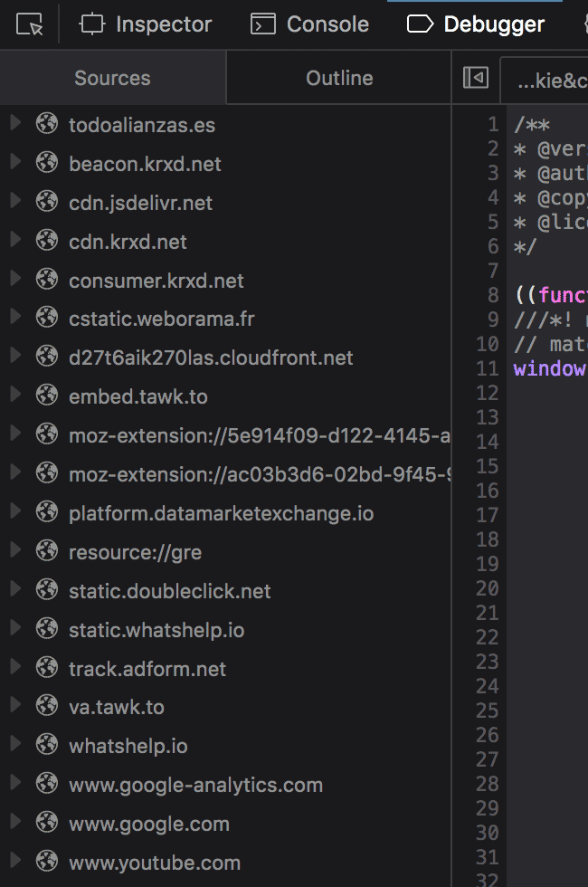588x887 pixels.
Task: Click globe icon beside consumer.krxd.net
Action: click(x=47, y=280)
